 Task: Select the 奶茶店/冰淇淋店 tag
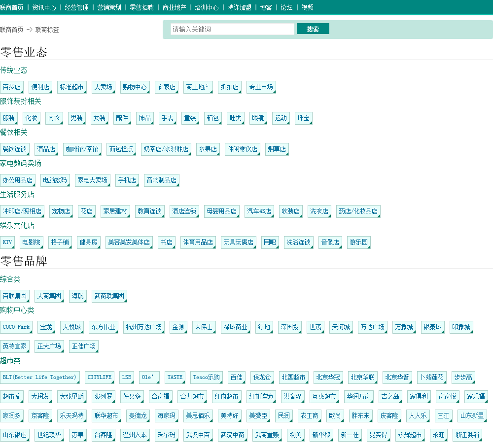coord(166,149)
